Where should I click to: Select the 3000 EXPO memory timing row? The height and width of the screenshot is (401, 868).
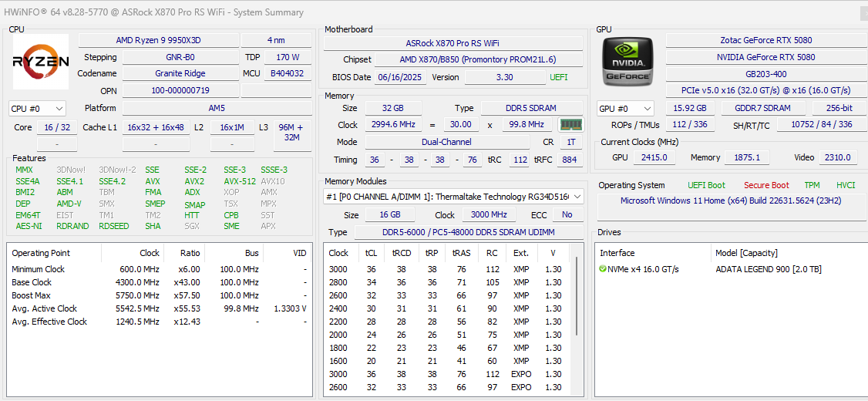449,375
